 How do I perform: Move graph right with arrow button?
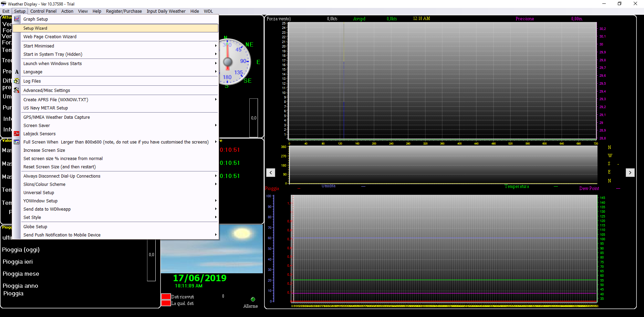pos(630,172)
